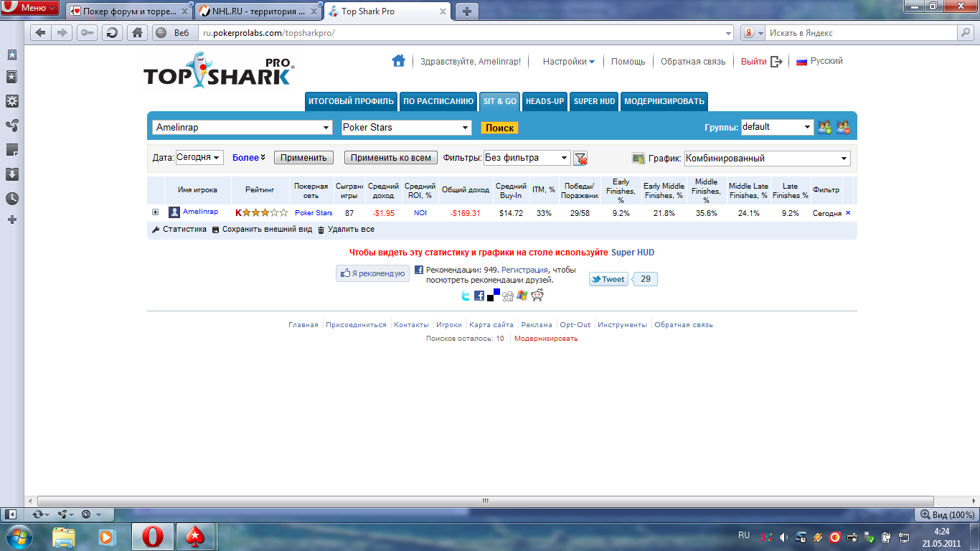Open the PokerStars app in taskbar
Screen dimensions: 980x551
pyautogui.click(x=195, y=536)
